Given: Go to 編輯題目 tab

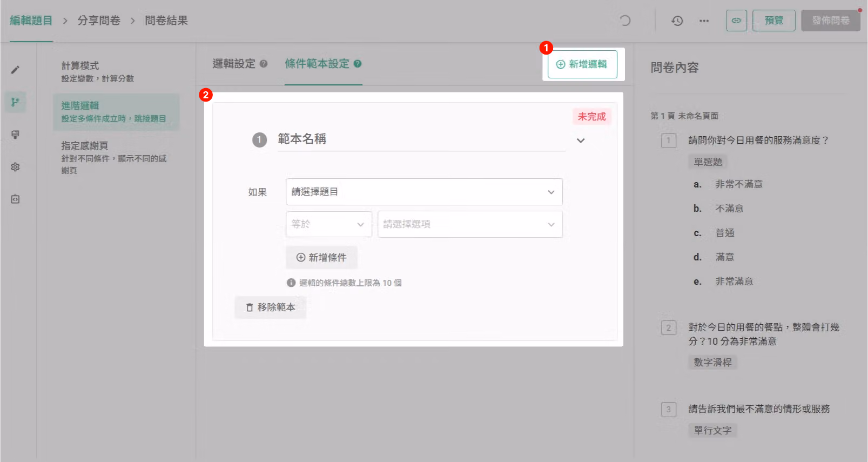Looking at the screenshot, I should click(x=31, y=21).
